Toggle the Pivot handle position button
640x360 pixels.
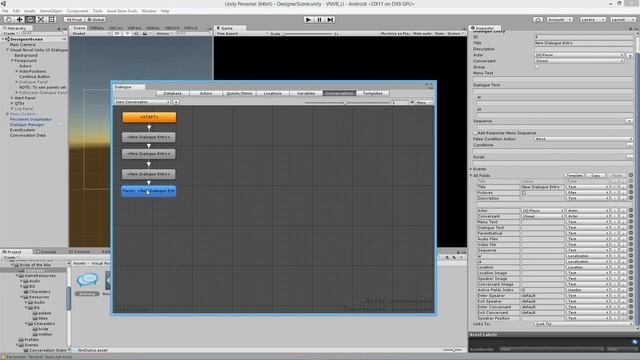point(74,19)
